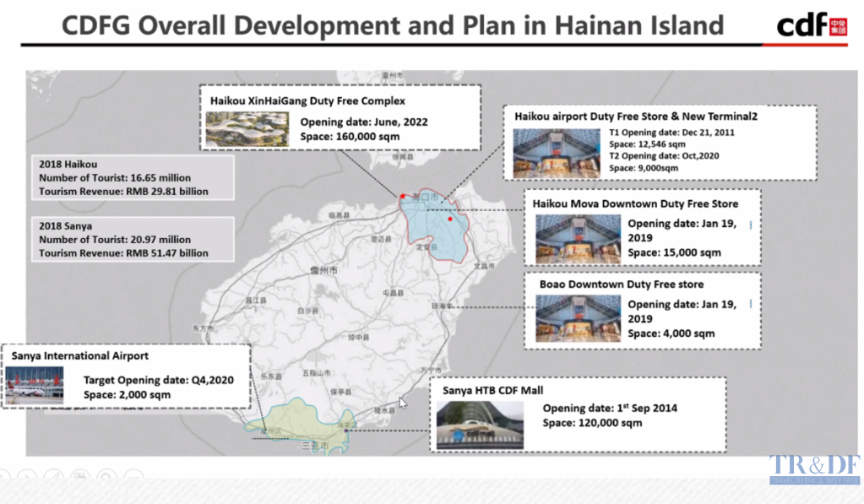
Task: Select the Haikou XinHaiGang complex photo
Action: [x=249, y=128]
